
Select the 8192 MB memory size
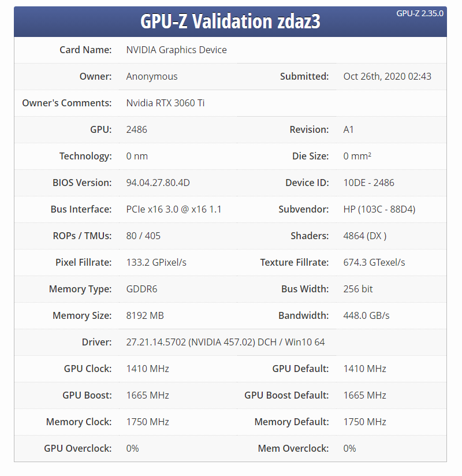tap(145, 315)
